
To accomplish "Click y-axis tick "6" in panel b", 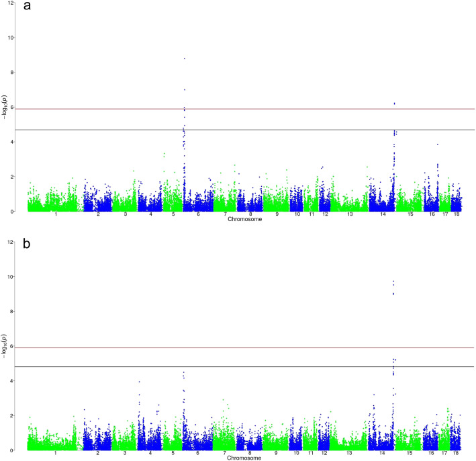I will coord(12,346).
